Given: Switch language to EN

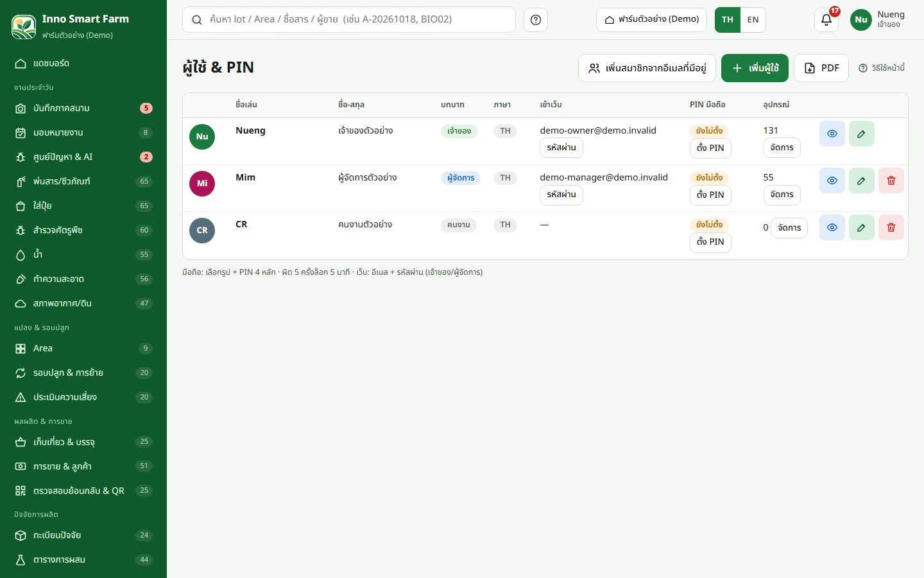Looking at the screenshot, I should click(753, 20).
